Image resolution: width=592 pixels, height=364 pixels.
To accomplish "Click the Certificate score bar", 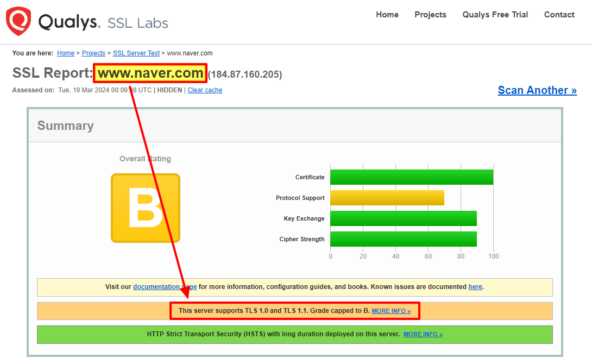I will 412,177.
